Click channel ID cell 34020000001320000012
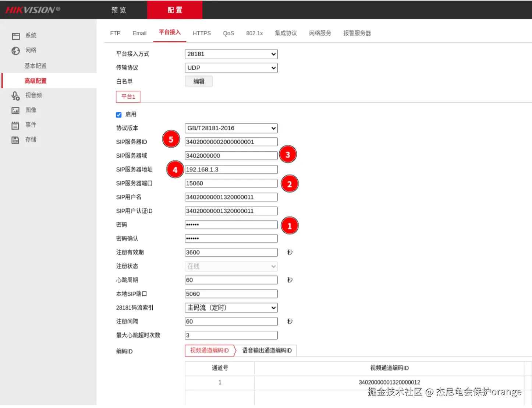Screen dimensions: 532x408 point(389,383)
